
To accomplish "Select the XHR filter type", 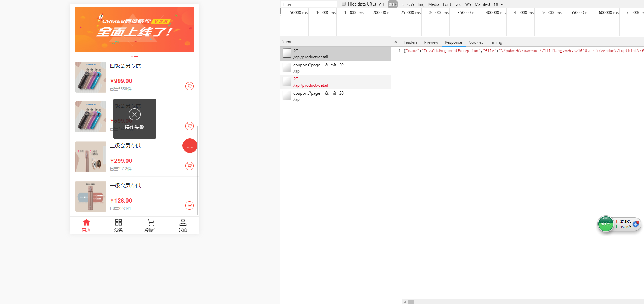I will click(392, 4).
